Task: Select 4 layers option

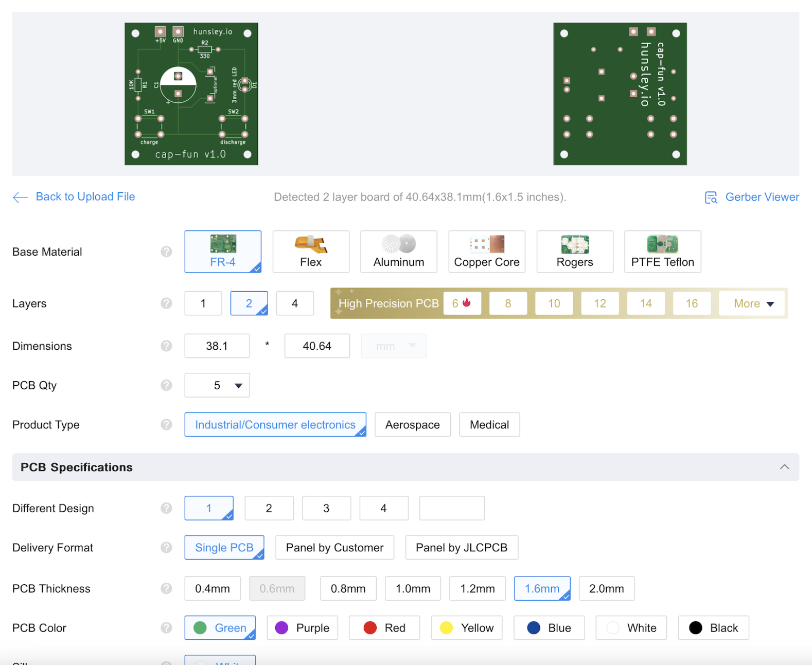Action: click(295, 303)
